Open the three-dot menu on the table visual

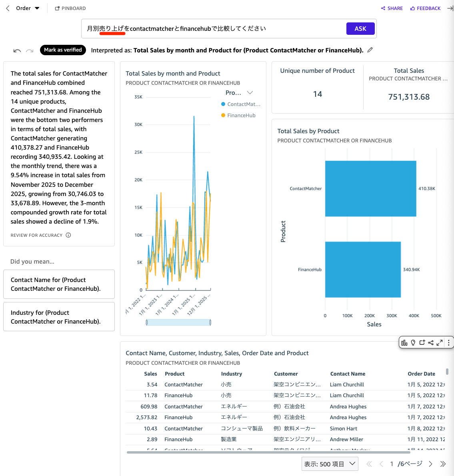pyautogui.click(x=448, y=342)
